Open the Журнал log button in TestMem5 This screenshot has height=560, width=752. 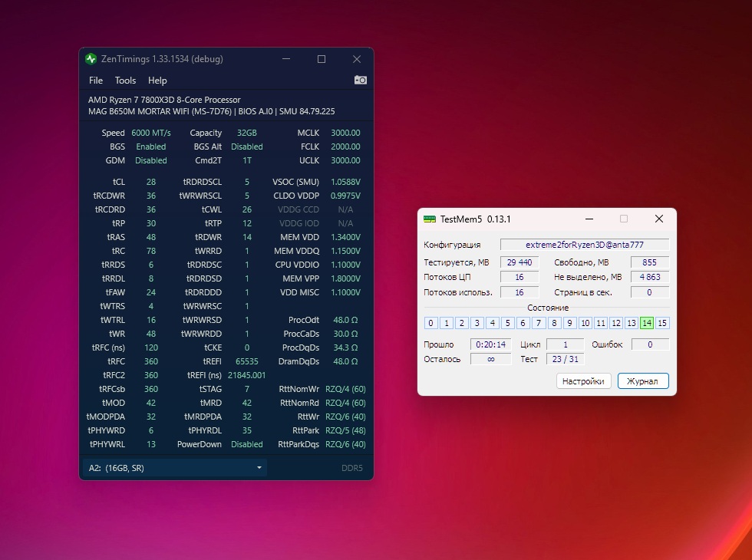tap(643, 381)
